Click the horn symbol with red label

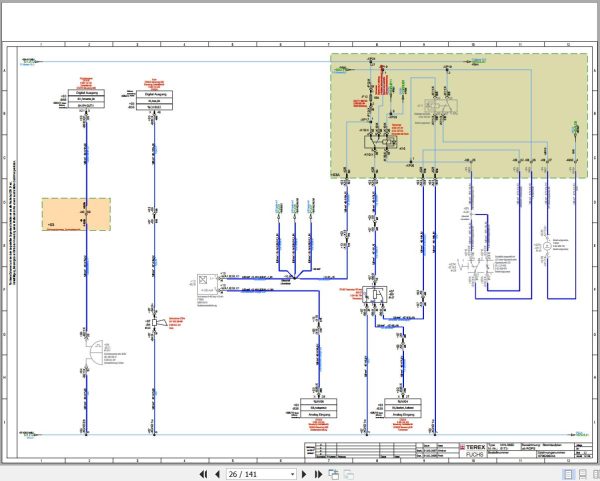[159, 323]
